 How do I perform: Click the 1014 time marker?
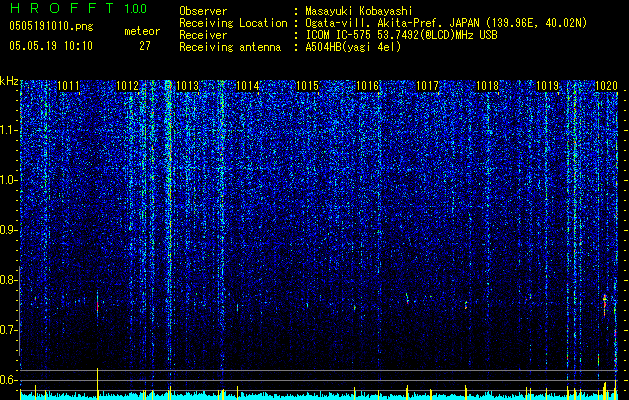(248, 86)
